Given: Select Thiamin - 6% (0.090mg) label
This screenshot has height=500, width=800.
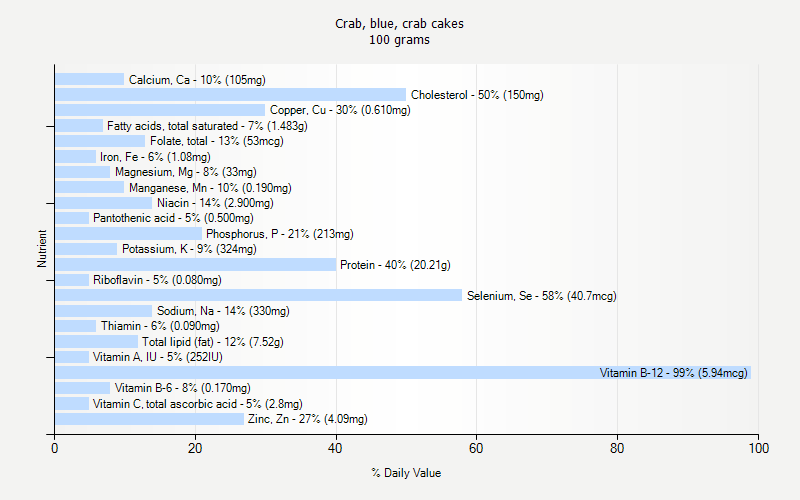Looking at the screenshot, I should 160,326.
